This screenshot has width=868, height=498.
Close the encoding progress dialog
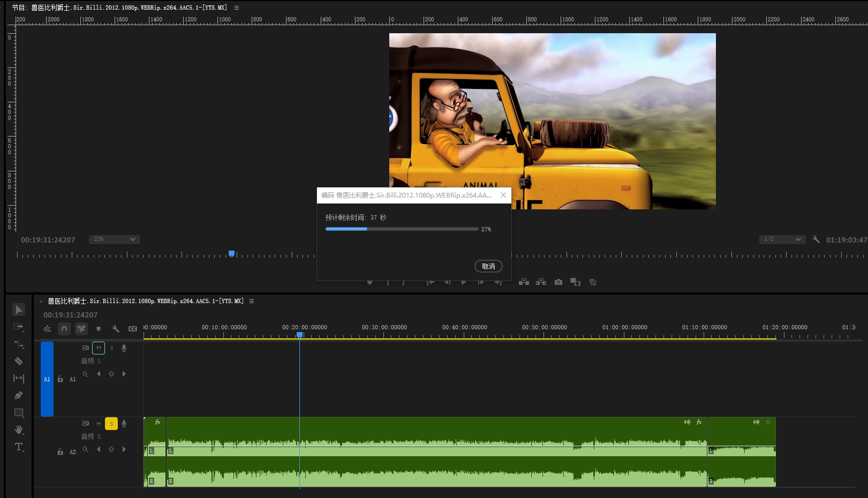tap(503, 195)
